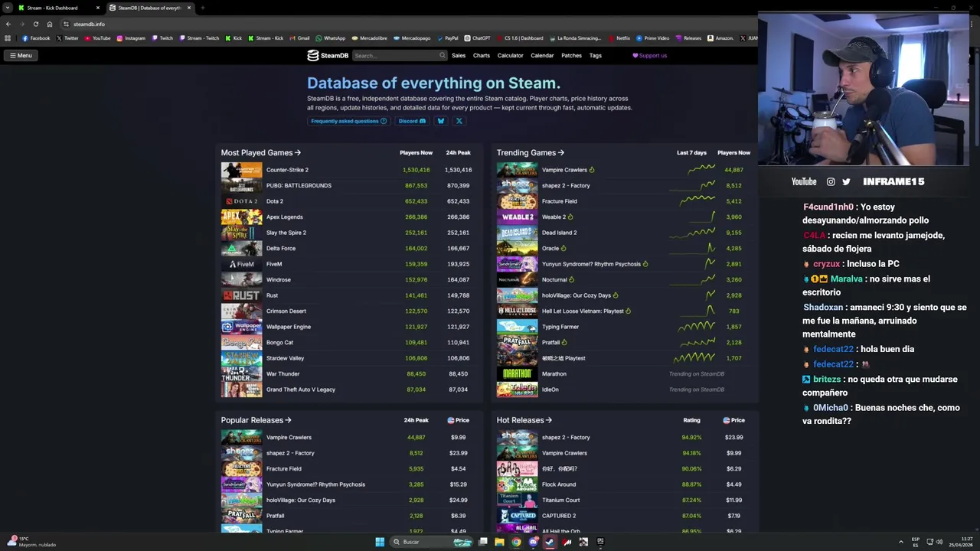Expand the Hot Releases section link
Image resolution: width=980 pixels, height=551 pixels.
tap(524, 420)
